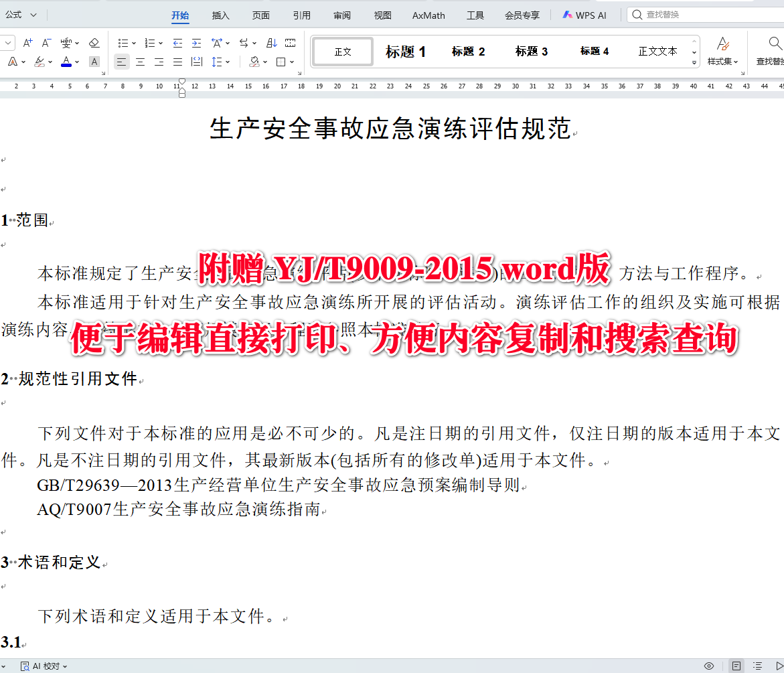Open AI proofreading from the status bar
The image size is (784, 673).
click(43, 666)
